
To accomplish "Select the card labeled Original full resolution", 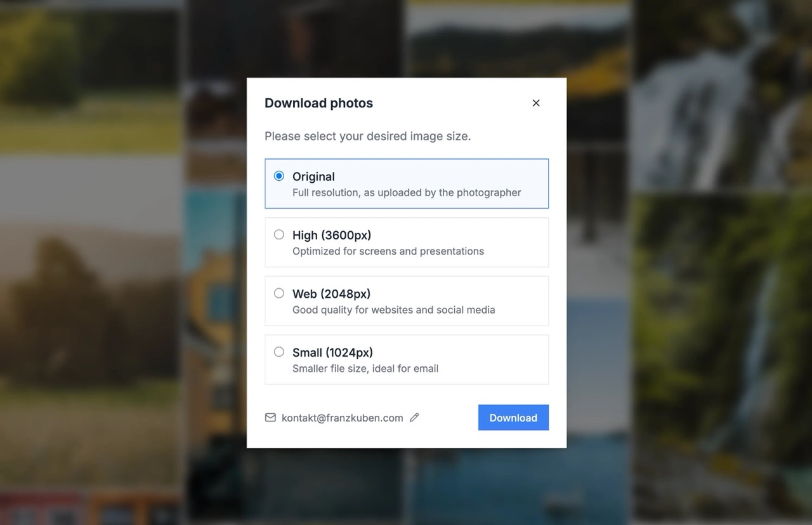I will pos(407,183).
